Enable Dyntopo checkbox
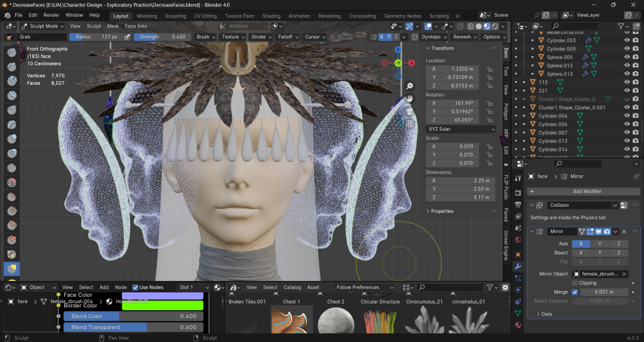644x342 pixels. [x=414, y=37]
